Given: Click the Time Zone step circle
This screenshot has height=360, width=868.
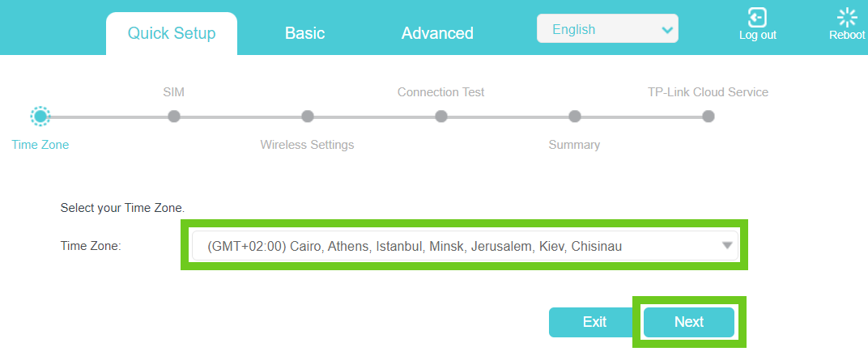Looking at the screenshot, I should coord(40,116).
